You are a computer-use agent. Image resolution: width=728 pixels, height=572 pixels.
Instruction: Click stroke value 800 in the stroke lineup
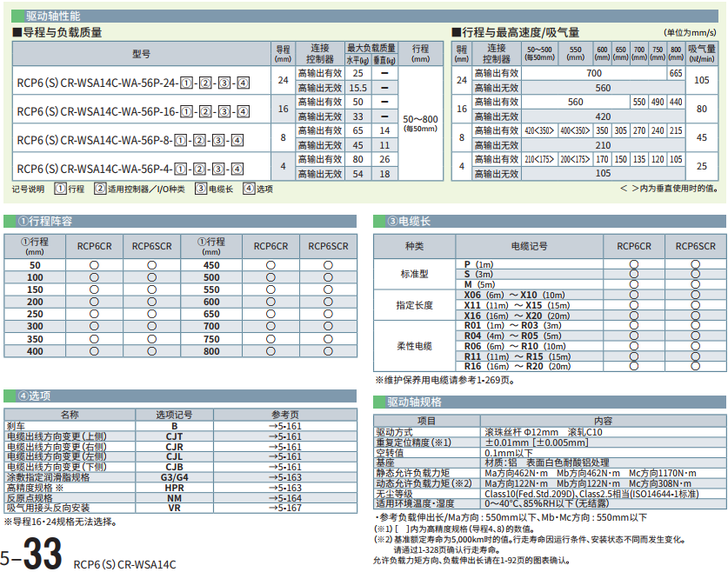(x=211, y=351)
